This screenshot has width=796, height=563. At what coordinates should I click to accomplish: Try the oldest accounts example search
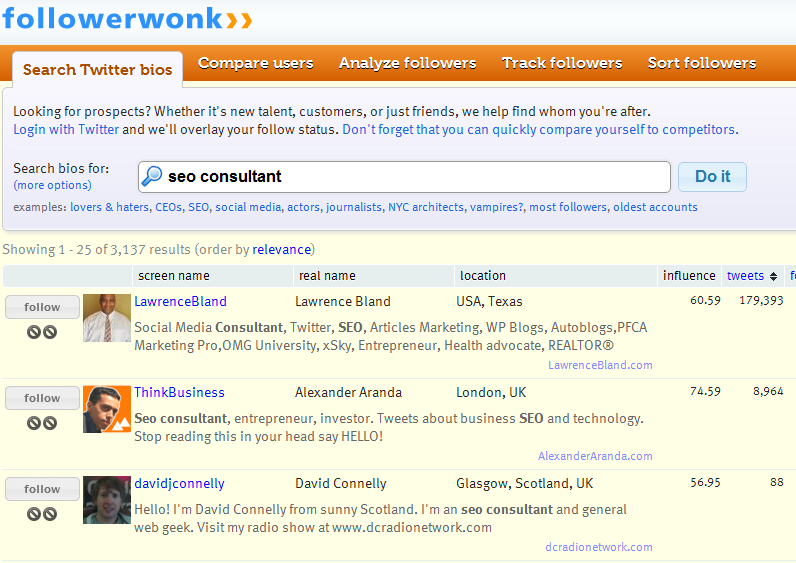tap(655, 207)
